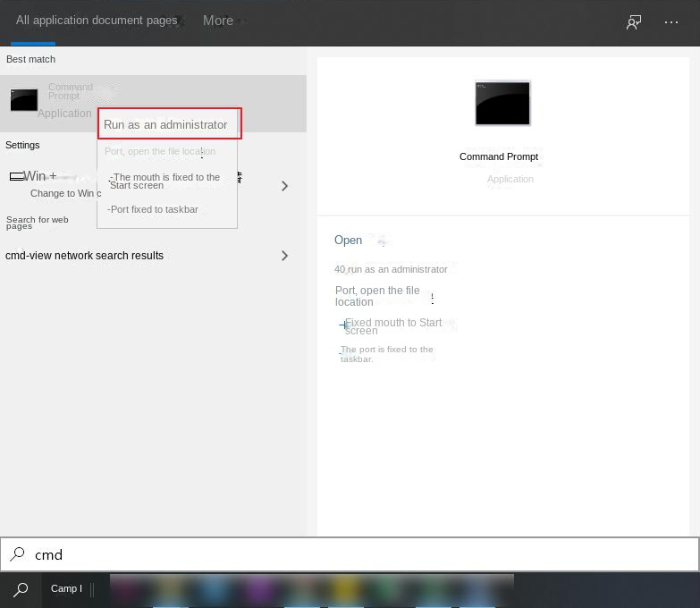Click the Camp l item on the taskbar
700x608 pixels.
point(66,588)
